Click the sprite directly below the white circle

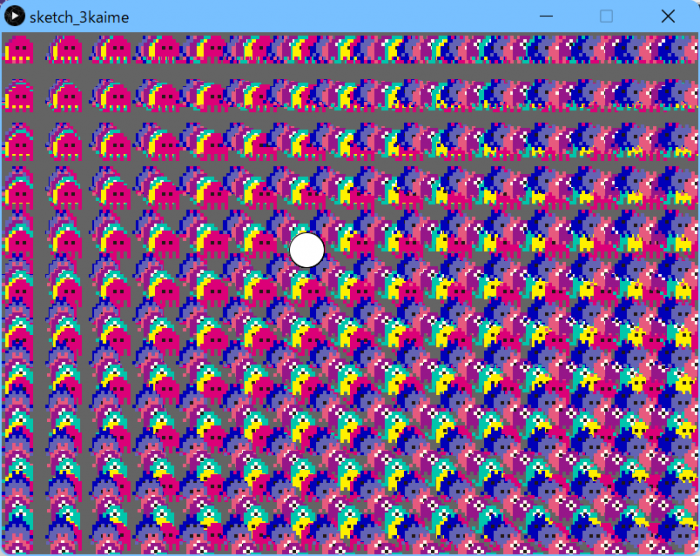coord(307,292)
